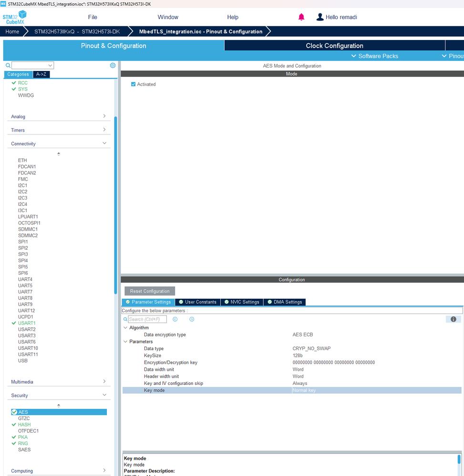Viewport: 464px width, 476px height.
Task: Select the USB peripheral
Action: point(22,361)
